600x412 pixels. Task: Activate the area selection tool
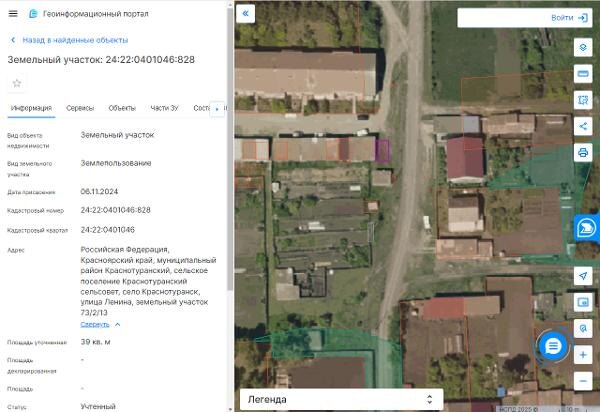(x=583, y=100)
